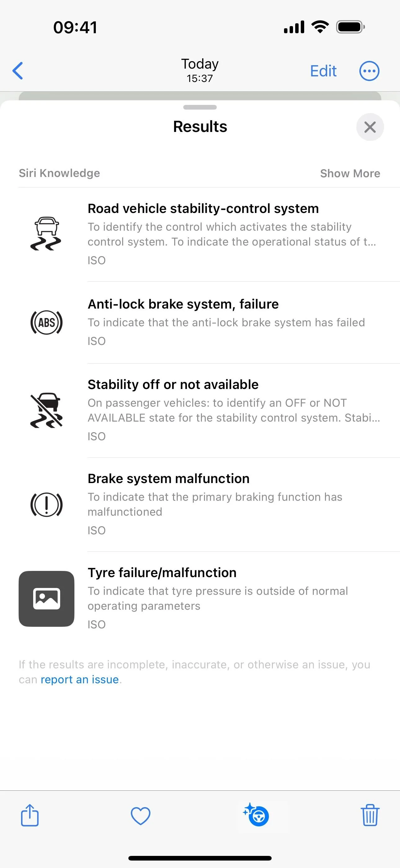Open the report an issue link

point(80,680)
